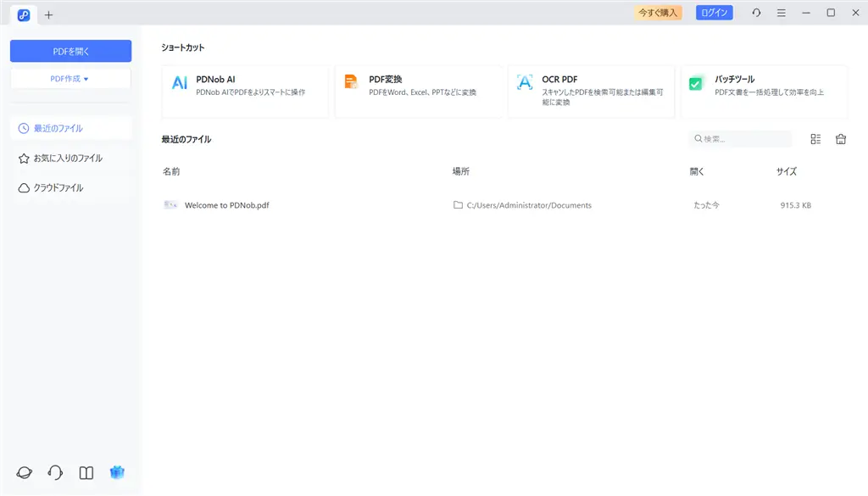The height and width of the screenshot is (496, 868).
Task: Click the ログイン button
Action: pos(714,12)
